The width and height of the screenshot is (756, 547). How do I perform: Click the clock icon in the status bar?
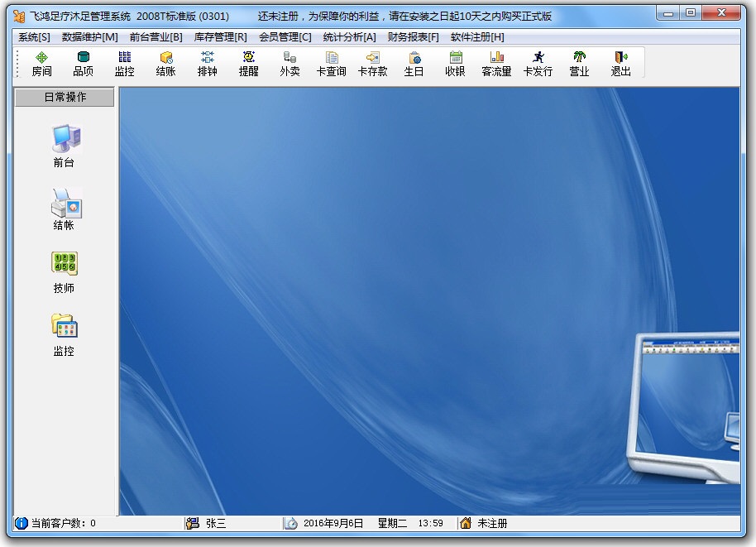tap(290, 523)
